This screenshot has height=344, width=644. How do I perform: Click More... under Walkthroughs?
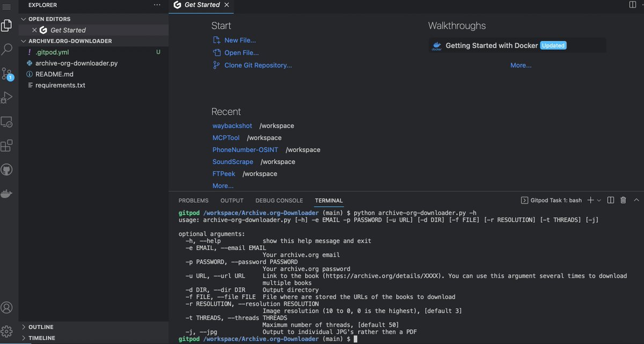click(521, 65)
